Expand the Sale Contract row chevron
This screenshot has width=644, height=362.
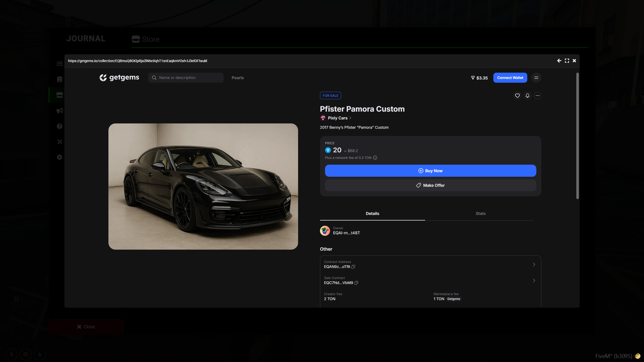534,281
